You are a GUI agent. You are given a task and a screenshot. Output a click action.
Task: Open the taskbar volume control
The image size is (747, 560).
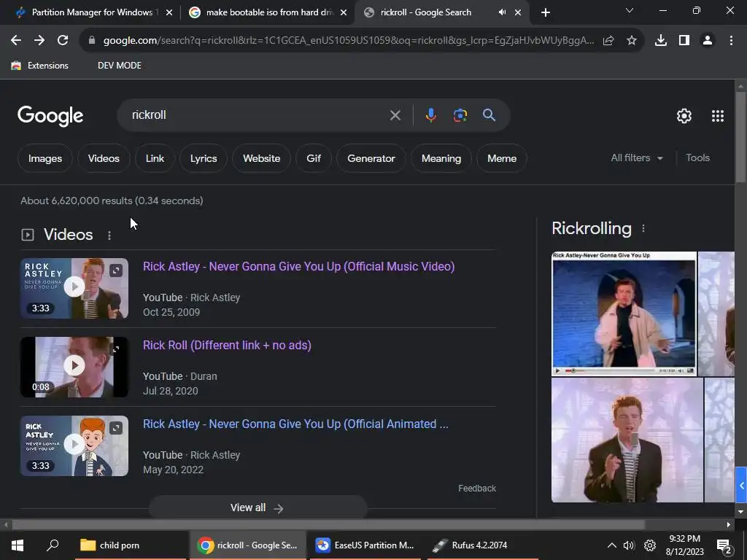point(629,545)
